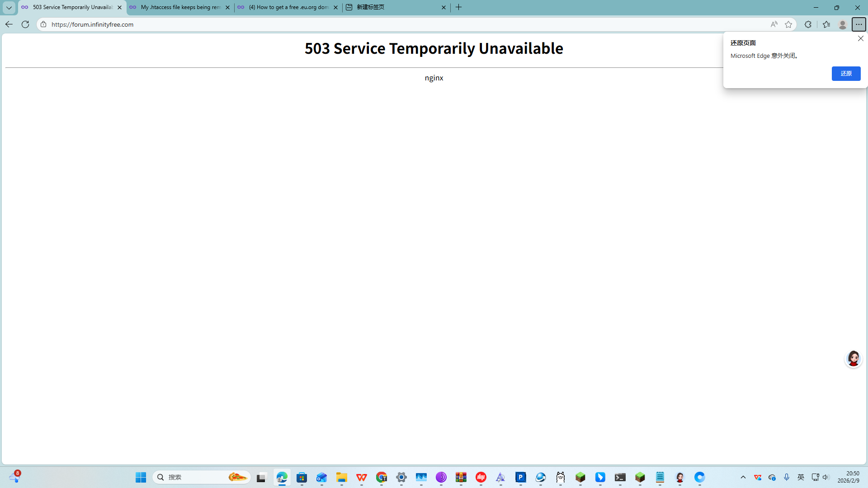Show hidden system tray icons chevron
The image size is (868, 488).
(x=743, y=477)
